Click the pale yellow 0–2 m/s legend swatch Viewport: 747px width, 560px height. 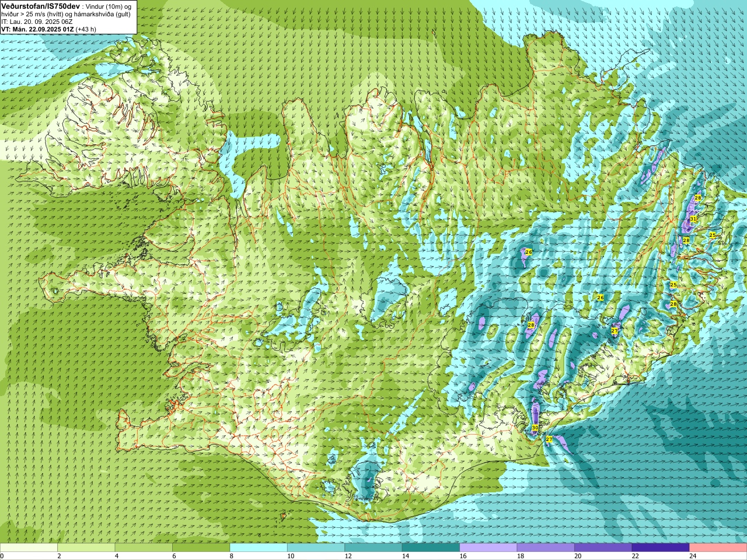(29, 548)
